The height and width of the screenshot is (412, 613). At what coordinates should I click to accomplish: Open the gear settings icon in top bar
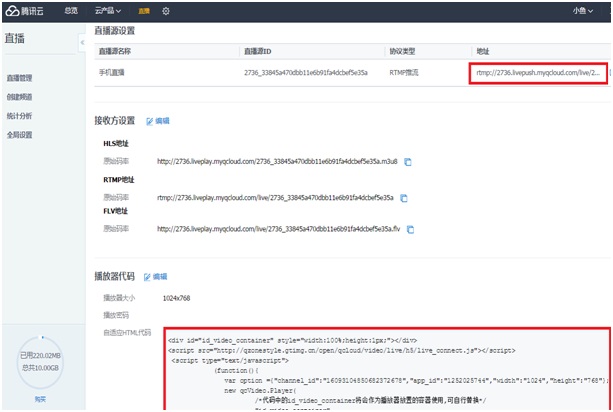coord(166,11)
